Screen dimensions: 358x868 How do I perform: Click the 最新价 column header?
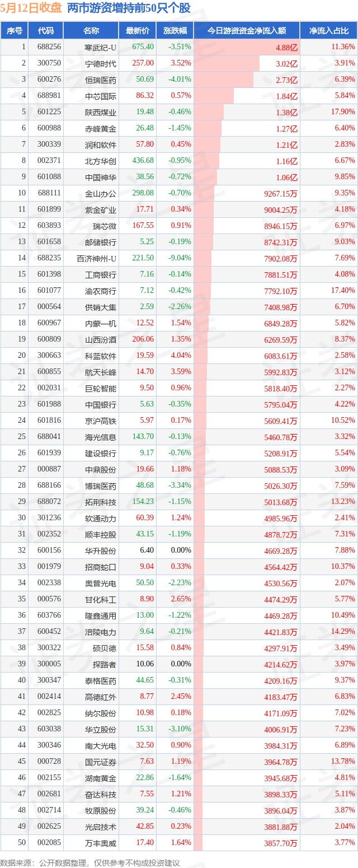[x=137, y=31]
